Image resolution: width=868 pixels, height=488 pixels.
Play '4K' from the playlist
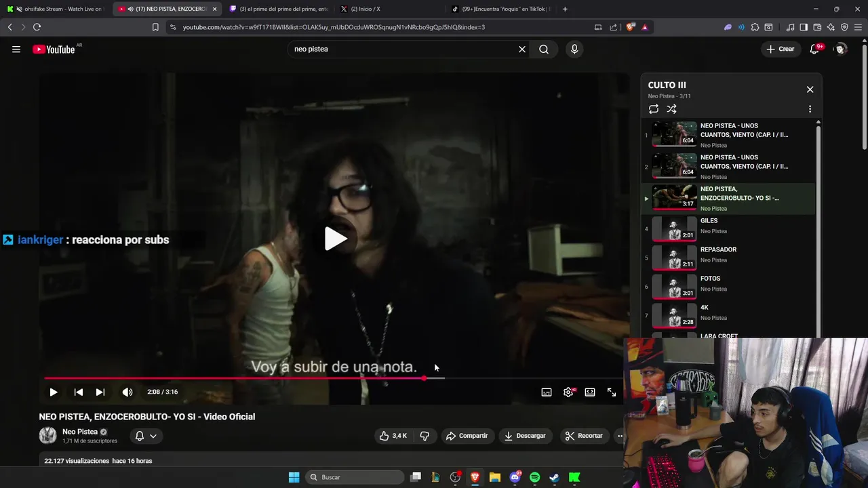coord(730,316)
